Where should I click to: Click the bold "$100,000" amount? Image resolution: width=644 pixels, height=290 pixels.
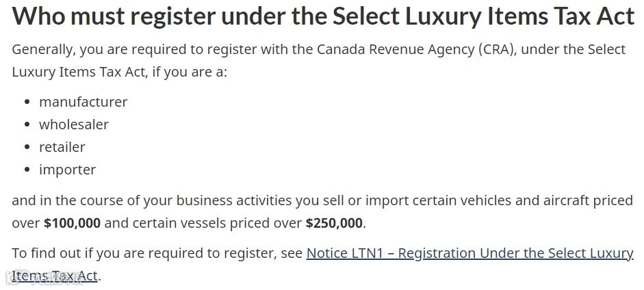[72, 223]
